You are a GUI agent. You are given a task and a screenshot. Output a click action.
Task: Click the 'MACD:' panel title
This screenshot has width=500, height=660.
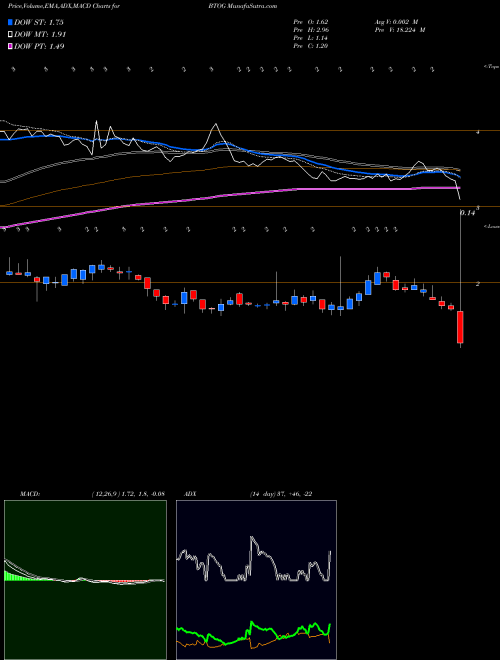pyautogui.click(x=30, y=494)
